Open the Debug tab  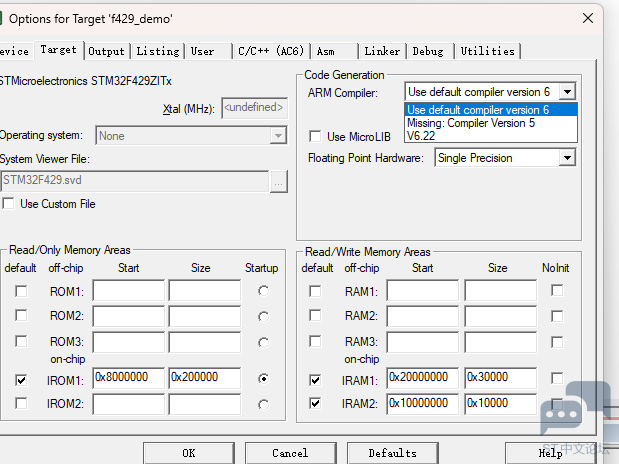[x=430, y=51]
